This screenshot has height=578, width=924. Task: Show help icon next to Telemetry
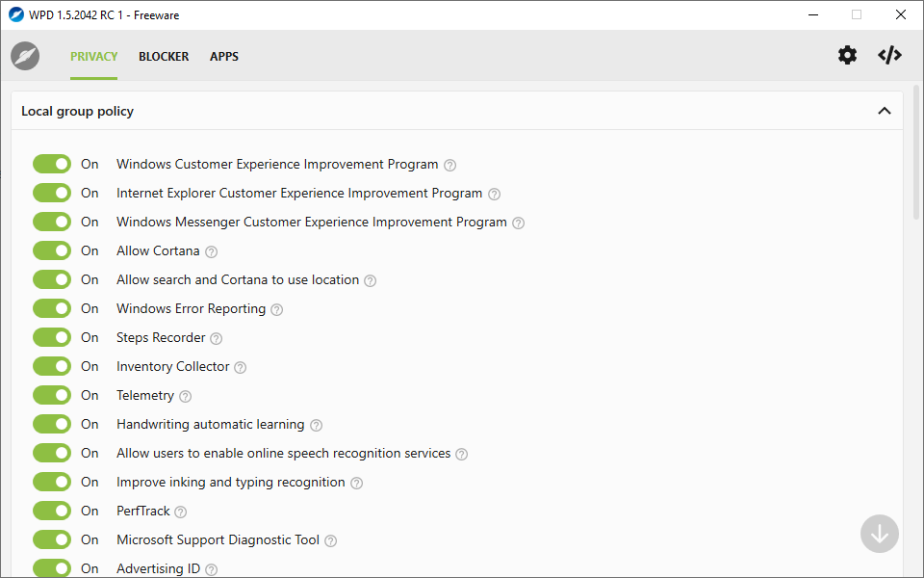[x=185, y=396]
